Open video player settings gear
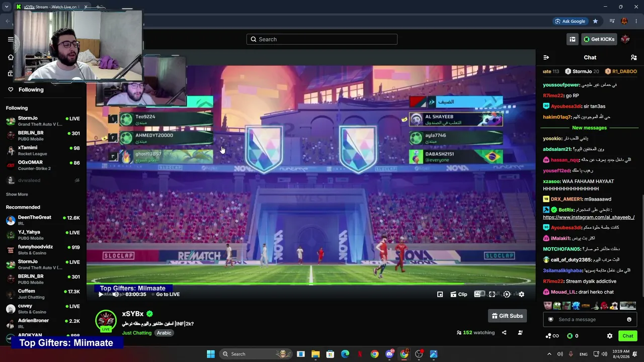The image size is (644, 362). (521, 295)
